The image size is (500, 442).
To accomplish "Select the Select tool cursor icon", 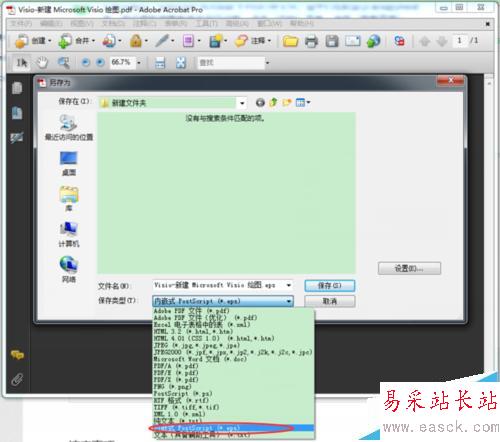I will click(22, 63).
